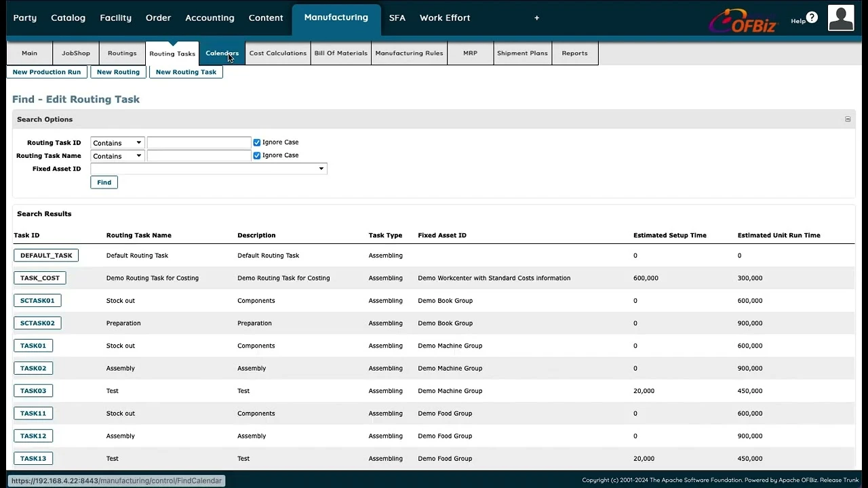Click the Task ID column header
This screenshot has height=488, width=868.
coord(26,235)
